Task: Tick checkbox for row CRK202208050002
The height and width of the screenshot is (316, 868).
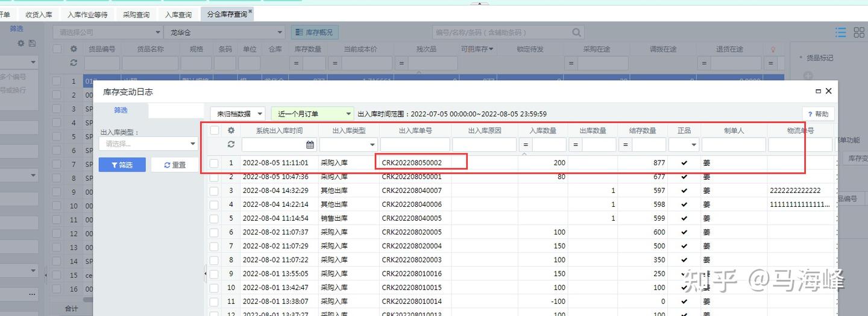Action: (x=215, y=163)
